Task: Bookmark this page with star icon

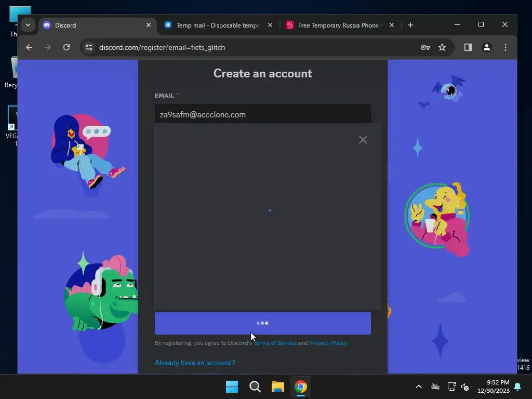Action: pyautogui.click(x=442, y=47)
